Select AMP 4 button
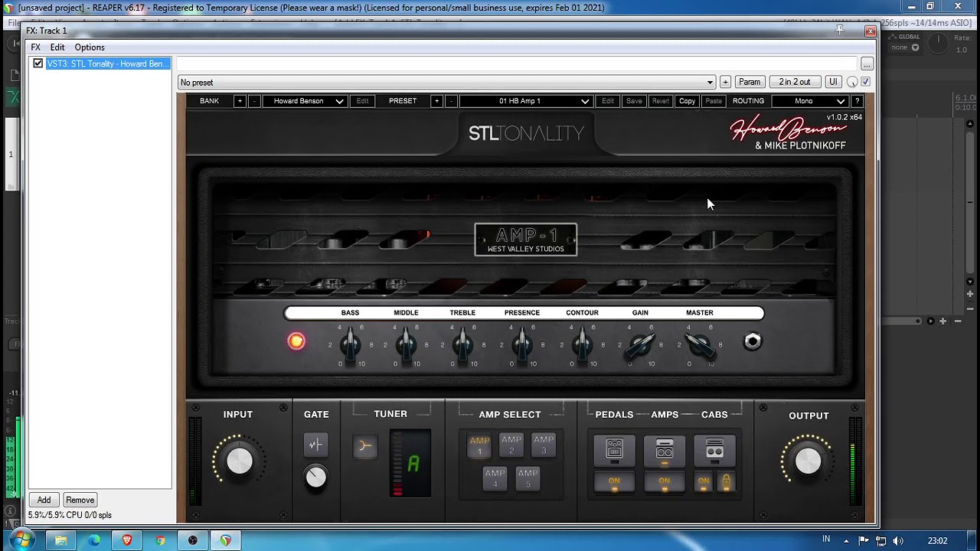 [x=495, y=478]
